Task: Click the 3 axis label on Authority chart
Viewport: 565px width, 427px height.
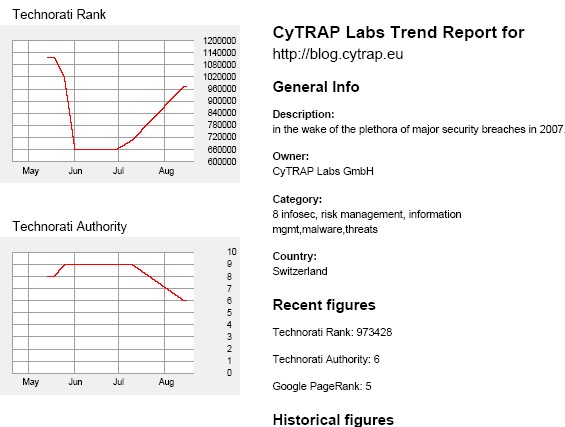Action: pos(229,337)
